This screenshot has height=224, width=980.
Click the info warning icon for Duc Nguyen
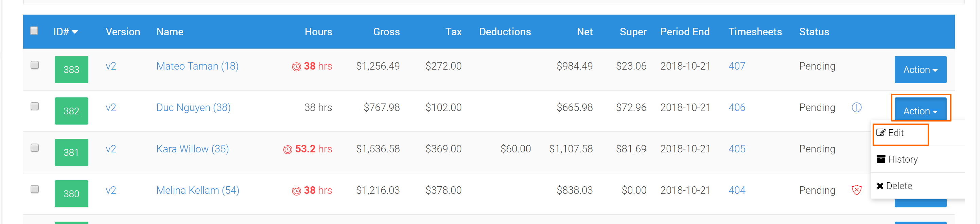[856, 108]
